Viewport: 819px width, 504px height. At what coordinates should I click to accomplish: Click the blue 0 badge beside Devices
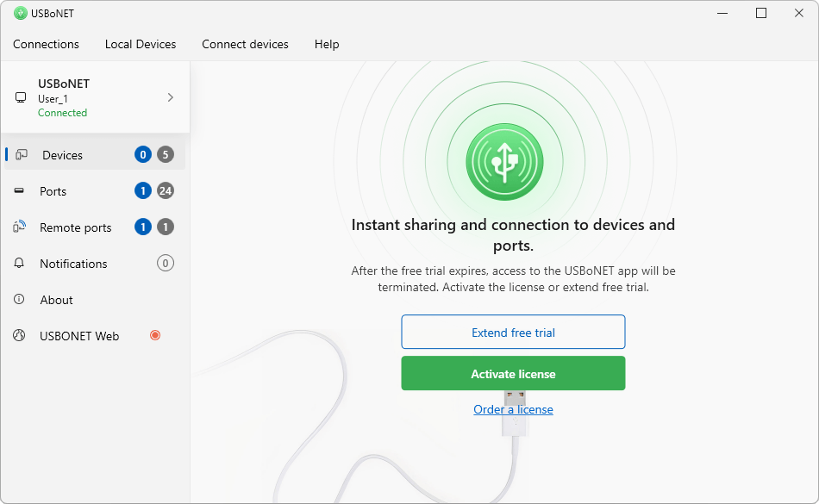pyautogui.click(x=143, y=155)
